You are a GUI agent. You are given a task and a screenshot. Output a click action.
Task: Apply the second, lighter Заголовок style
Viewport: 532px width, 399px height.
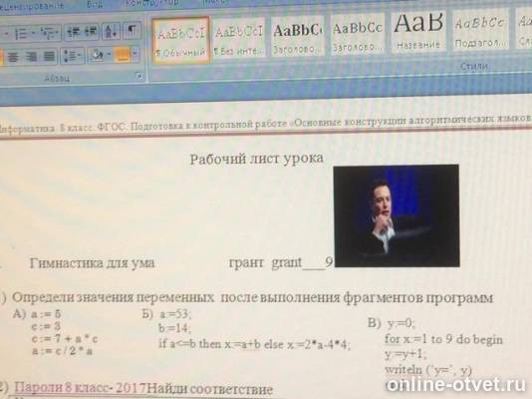358,35
